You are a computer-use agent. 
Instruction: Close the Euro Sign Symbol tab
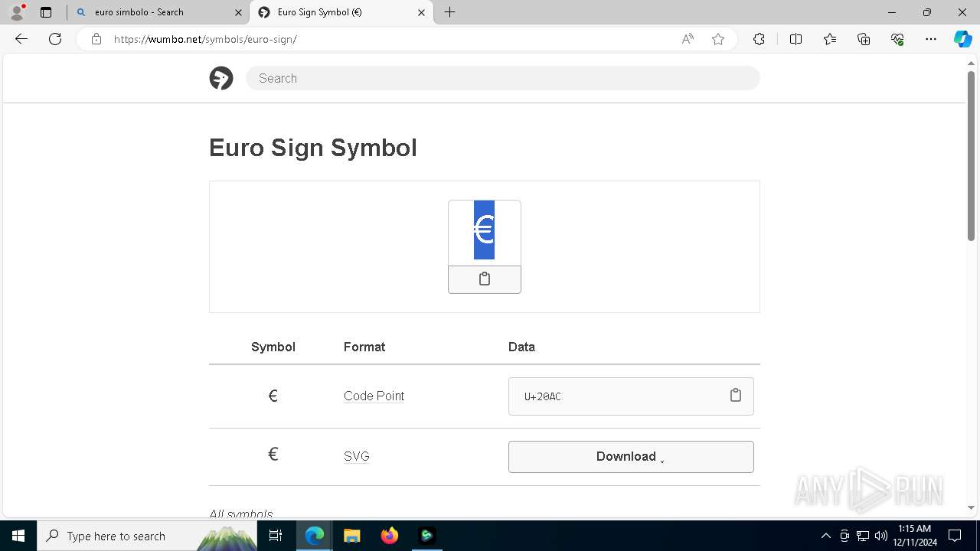pos(421,12)
